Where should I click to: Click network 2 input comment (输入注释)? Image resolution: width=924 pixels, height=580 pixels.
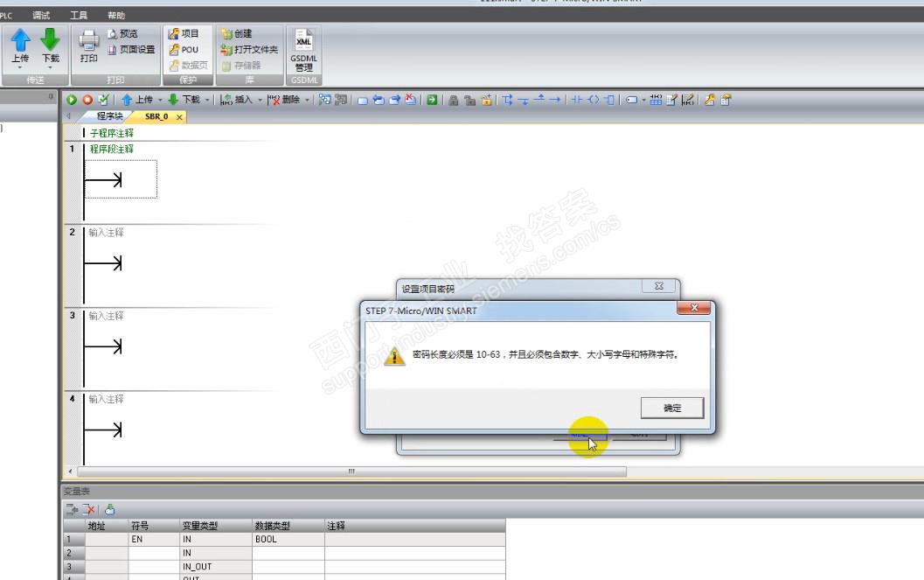click(x=106, y=233)
